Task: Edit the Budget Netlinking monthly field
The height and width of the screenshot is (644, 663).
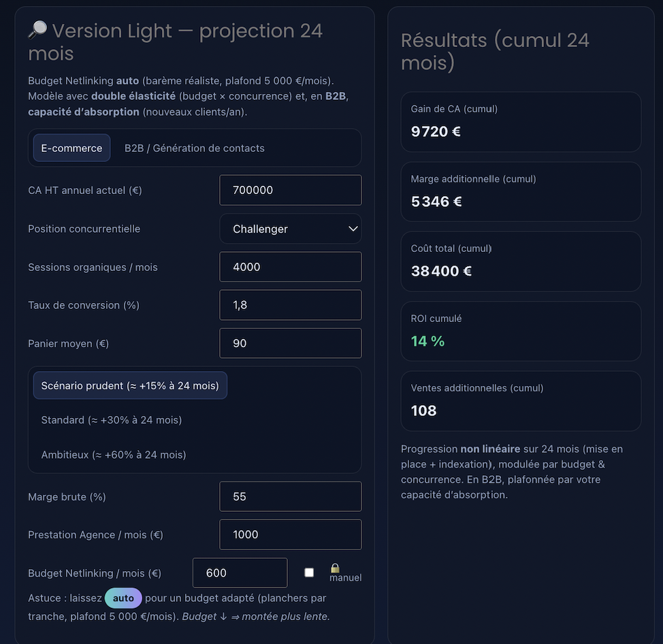Action: (x=240, y=573)
